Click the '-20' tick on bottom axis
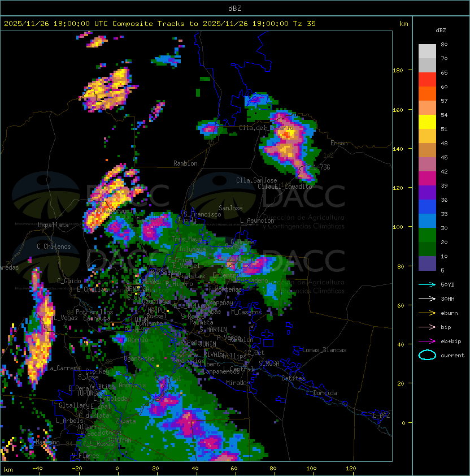The height and width of the screenshot is (476, 470). (77, 469)
